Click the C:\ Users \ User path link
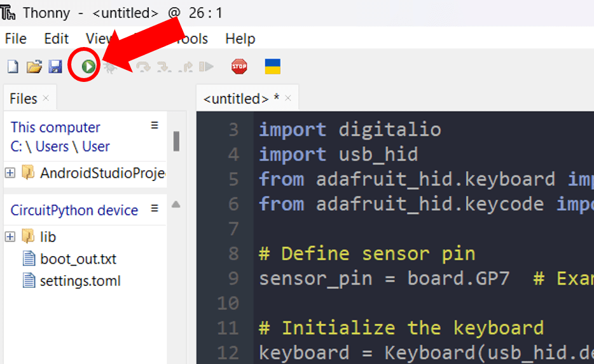This screenshot has height=364, width=594. pos(60,146)
